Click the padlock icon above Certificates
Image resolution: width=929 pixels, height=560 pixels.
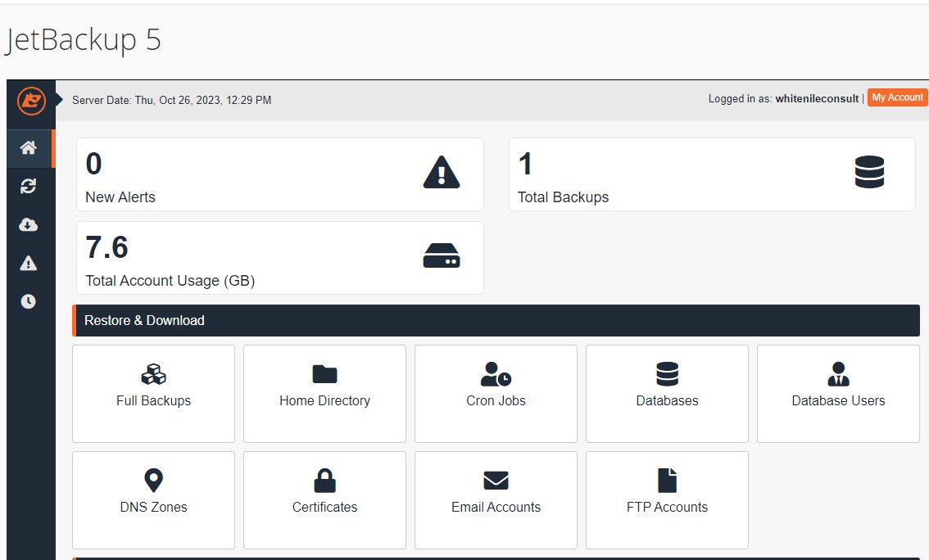tap(324, 480)
